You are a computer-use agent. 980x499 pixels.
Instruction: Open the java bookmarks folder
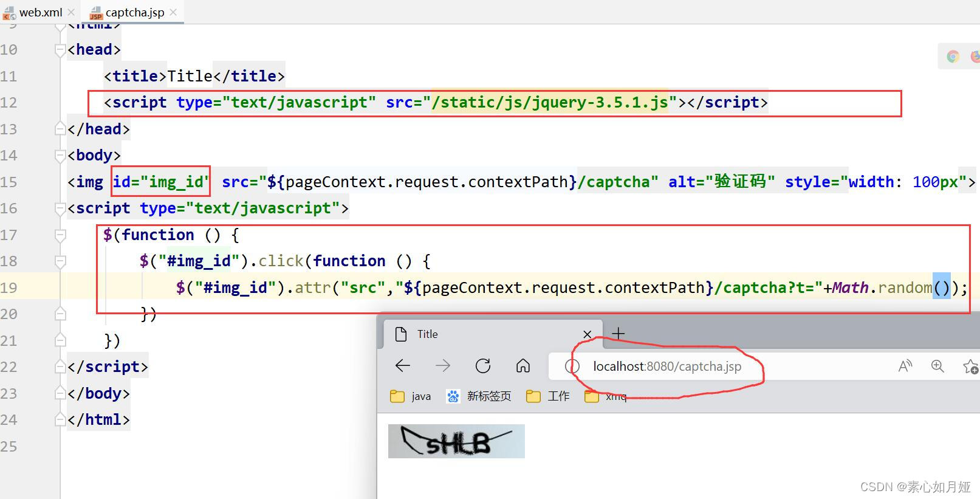[411, 396]
